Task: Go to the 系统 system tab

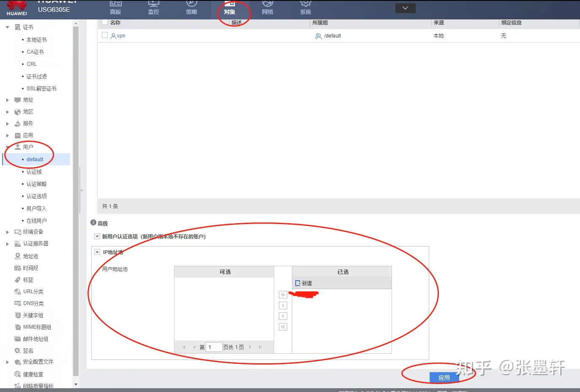Action: tap(305, 8)
